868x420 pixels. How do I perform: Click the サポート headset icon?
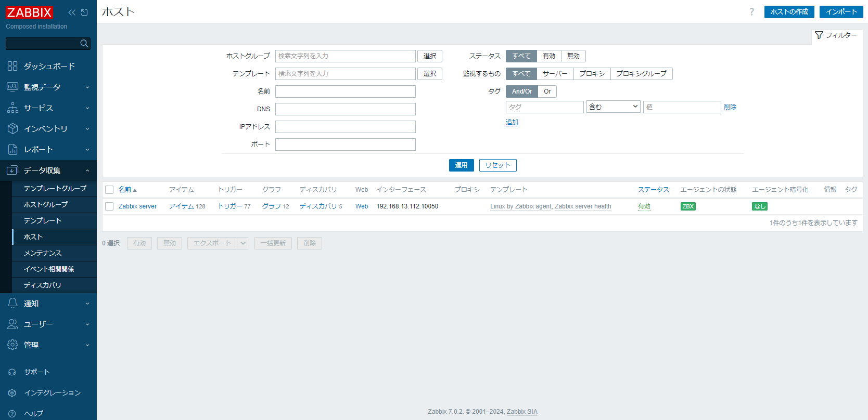coord(12,372)
